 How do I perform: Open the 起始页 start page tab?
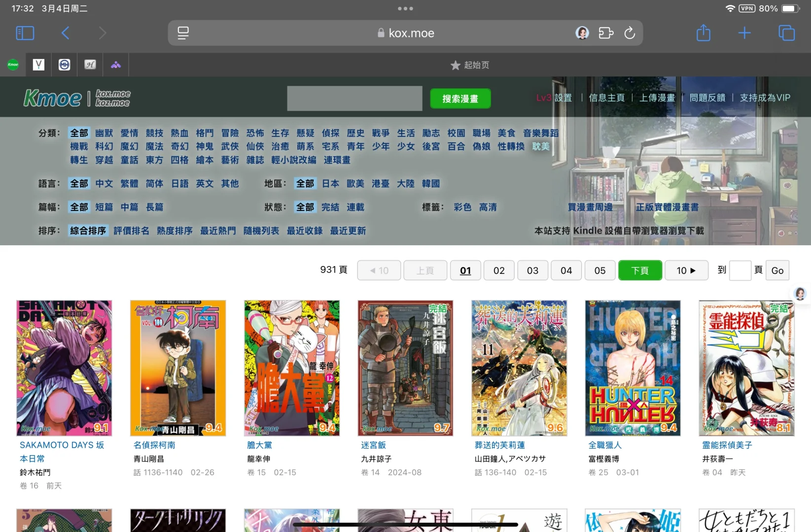[x=469, y=65]
